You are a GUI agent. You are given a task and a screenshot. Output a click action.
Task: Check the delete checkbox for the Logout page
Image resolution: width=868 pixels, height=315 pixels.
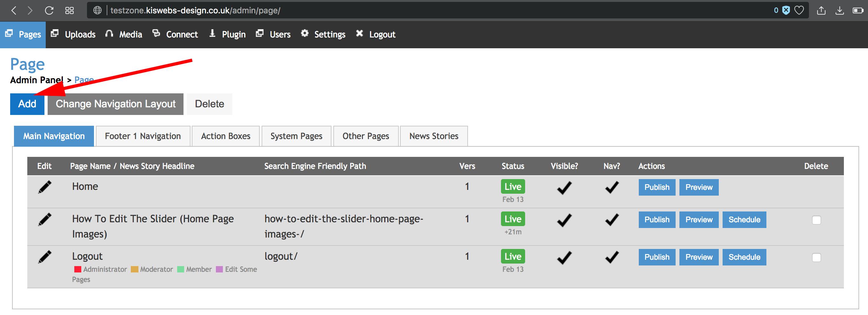pyautogui.click(x=816, y=257)
